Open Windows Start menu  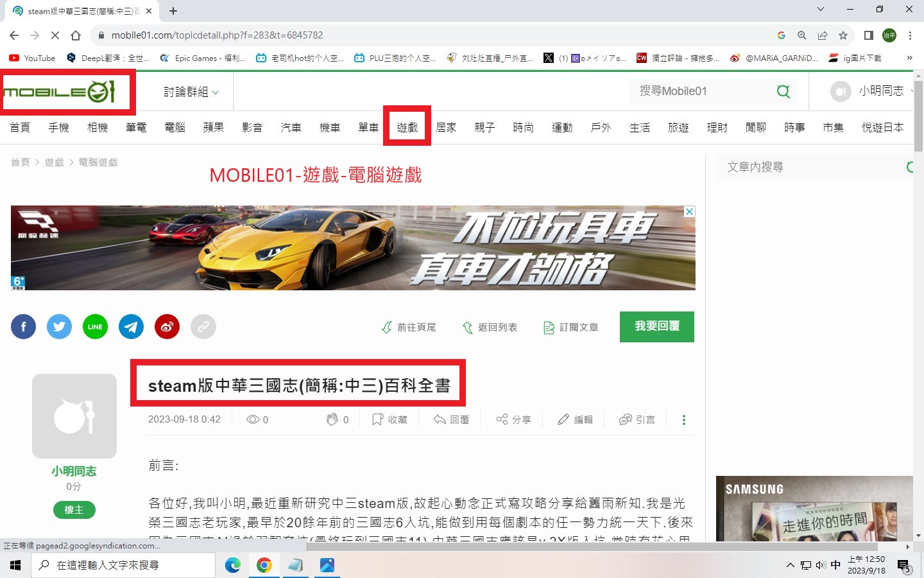click(15, 565)
